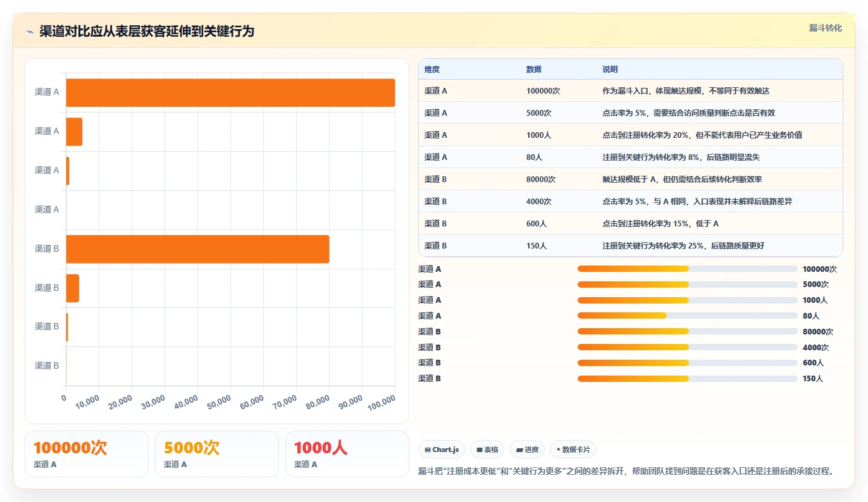
Task: Click table cell 80人
Action: click(x=534, y=157)
